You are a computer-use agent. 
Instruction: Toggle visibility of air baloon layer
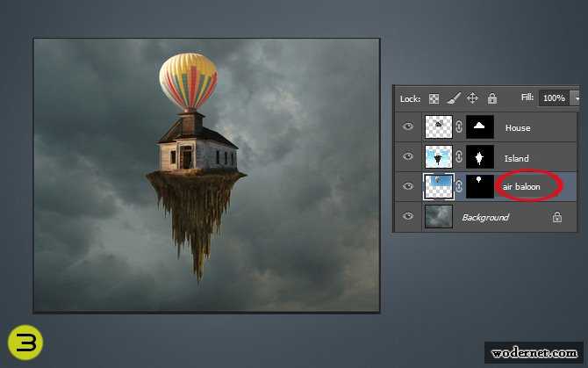[408, 187]
